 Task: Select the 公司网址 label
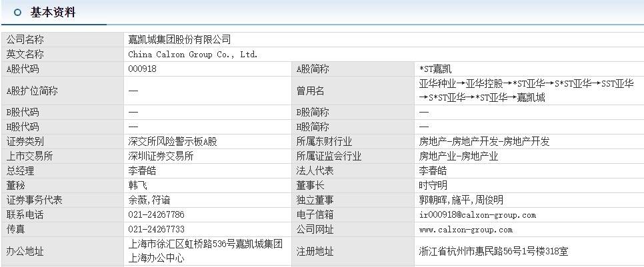click(x=315, y=230)
